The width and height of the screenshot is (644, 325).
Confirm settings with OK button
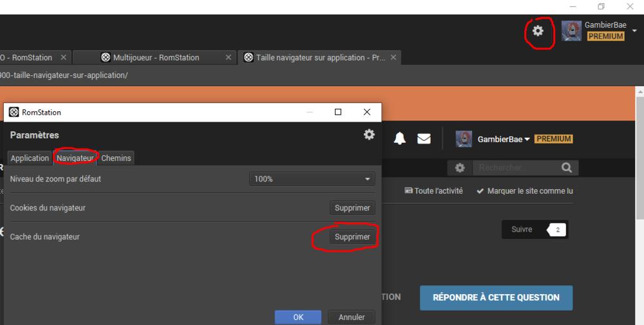tap(298, 317)
